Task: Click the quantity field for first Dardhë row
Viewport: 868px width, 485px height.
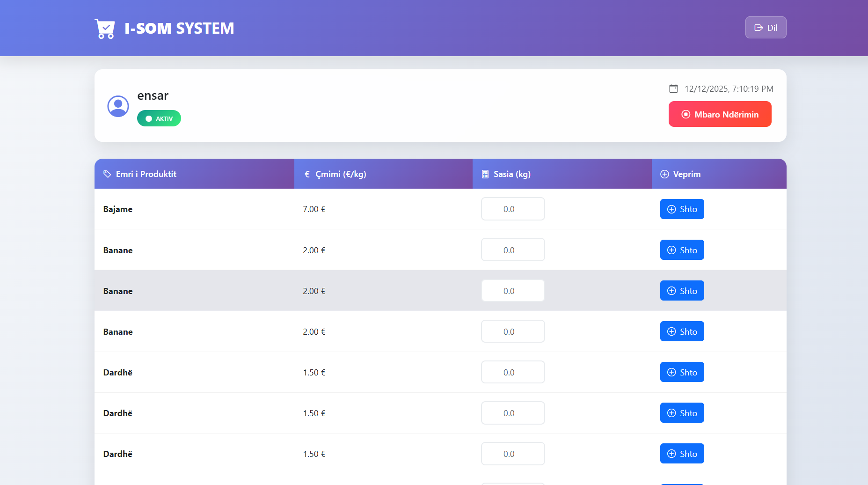Action: pos(513,372)
